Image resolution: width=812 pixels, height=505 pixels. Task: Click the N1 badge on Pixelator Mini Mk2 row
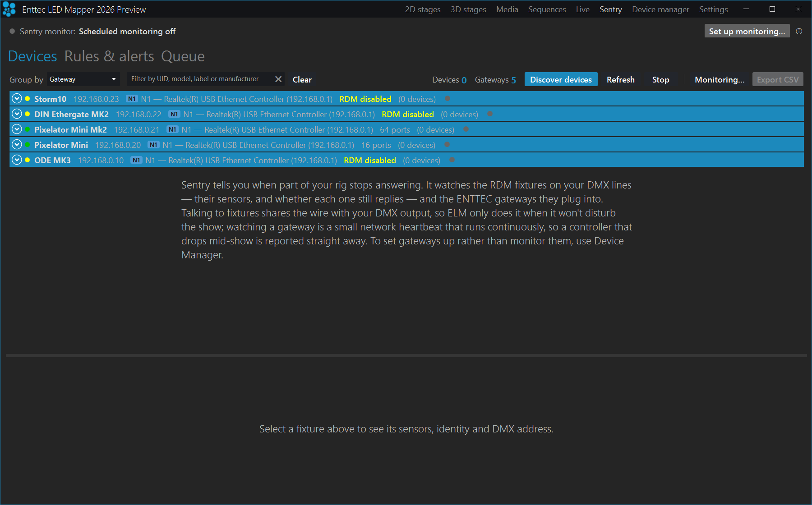coord(172,129)
